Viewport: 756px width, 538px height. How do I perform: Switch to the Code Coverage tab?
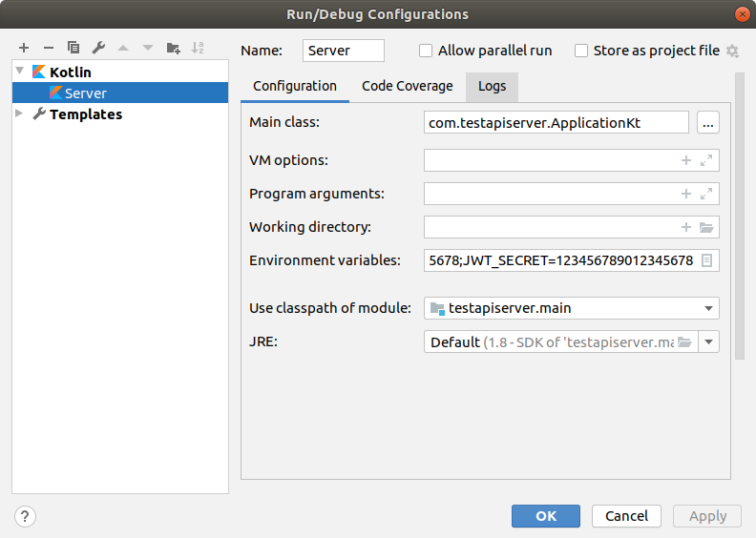407,86
